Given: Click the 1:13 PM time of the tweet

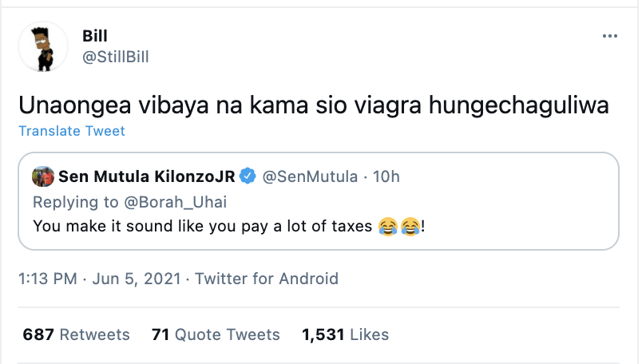Looking at the screenshot, I should [48, 279].
